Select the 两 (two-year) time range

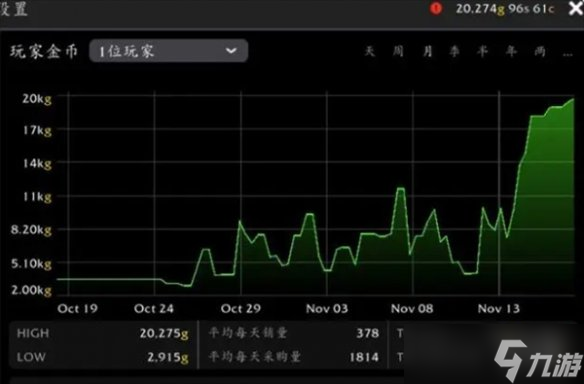click(540, 51)
